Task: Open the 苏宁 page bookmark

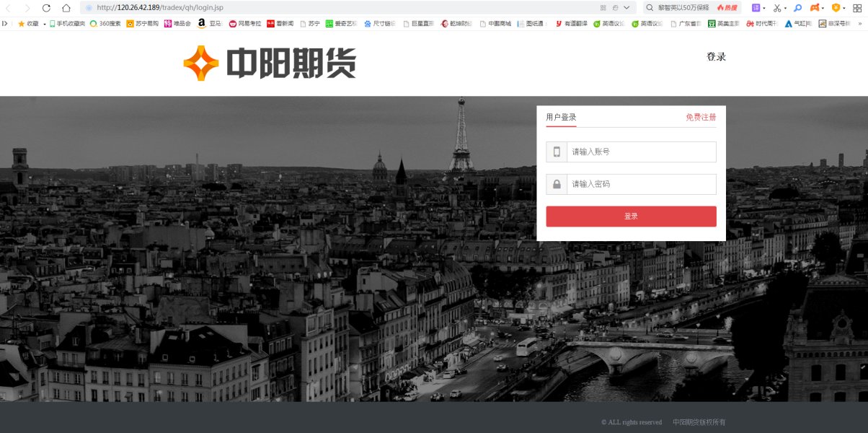Action: pyautogui.click(x=310, y=23)
